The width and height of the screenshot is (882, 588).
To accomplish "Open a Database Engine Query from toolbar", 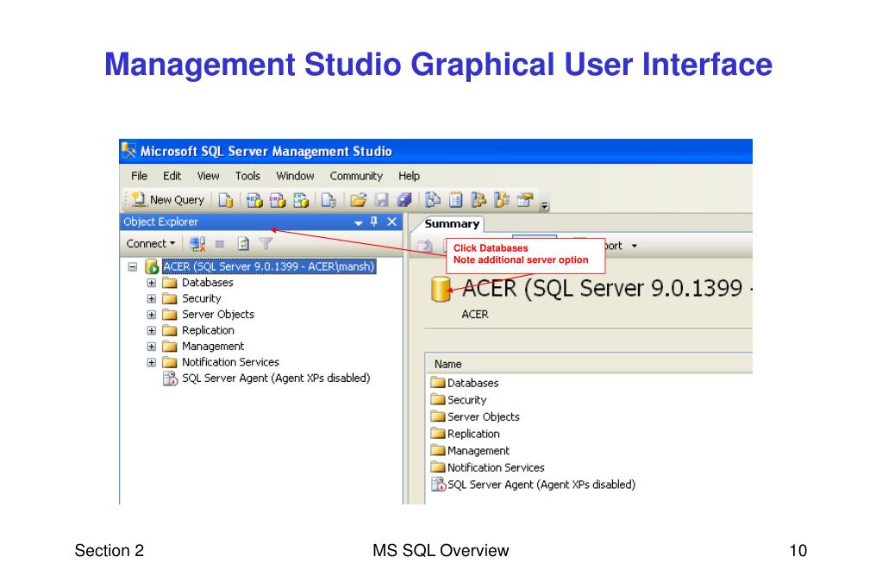I will (x=226, y=200).
